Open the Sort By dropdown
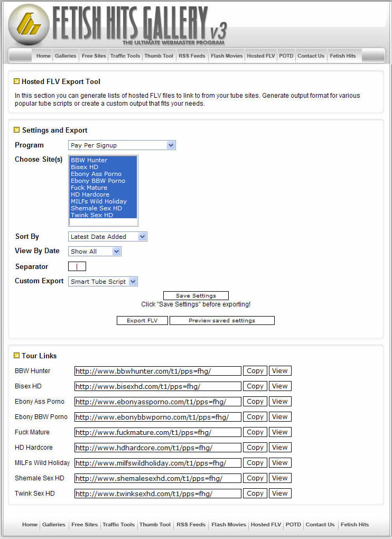Screen dimensions: 392x539 tap(108, 237)
